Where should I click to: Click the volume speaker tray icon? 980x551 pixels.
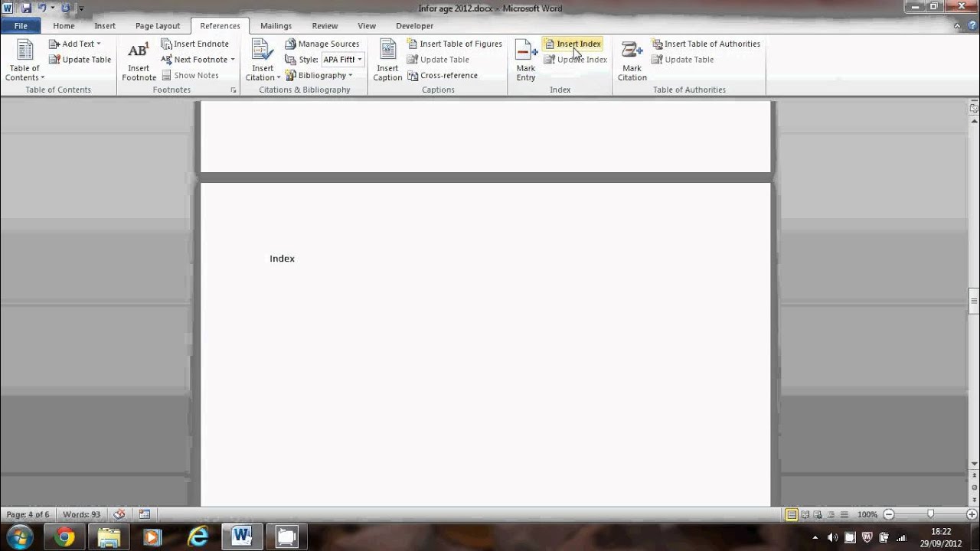pos(832,537)
